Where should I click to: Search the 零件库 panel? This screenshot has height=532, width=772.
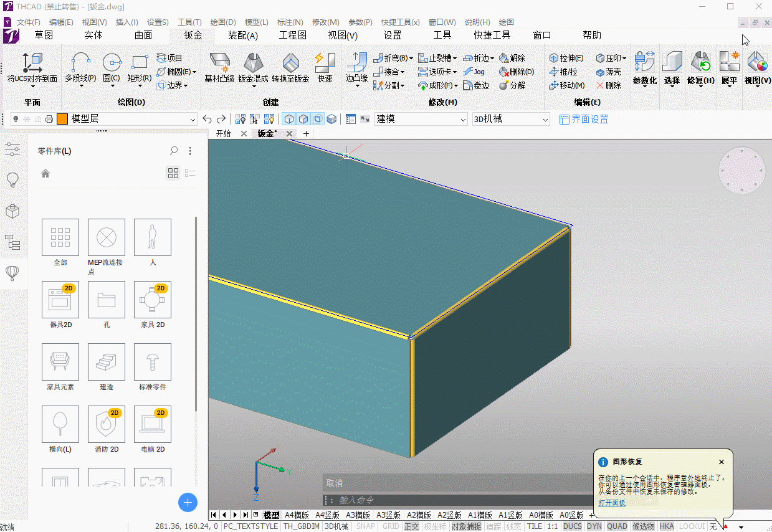pos(174,151)
